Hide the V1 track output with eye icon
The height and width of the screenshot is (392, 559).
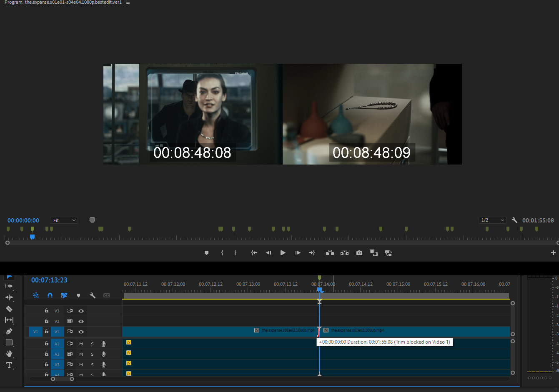[x=81, y=332]
